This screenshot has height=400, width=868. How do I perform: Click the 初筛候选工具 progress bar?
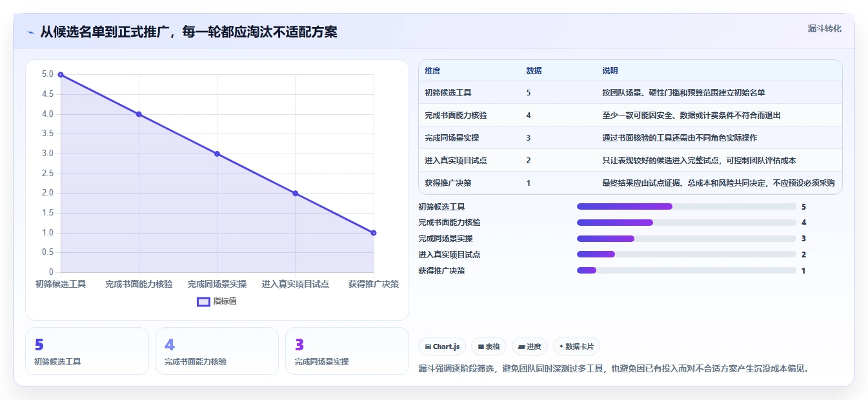click(687, 206)
